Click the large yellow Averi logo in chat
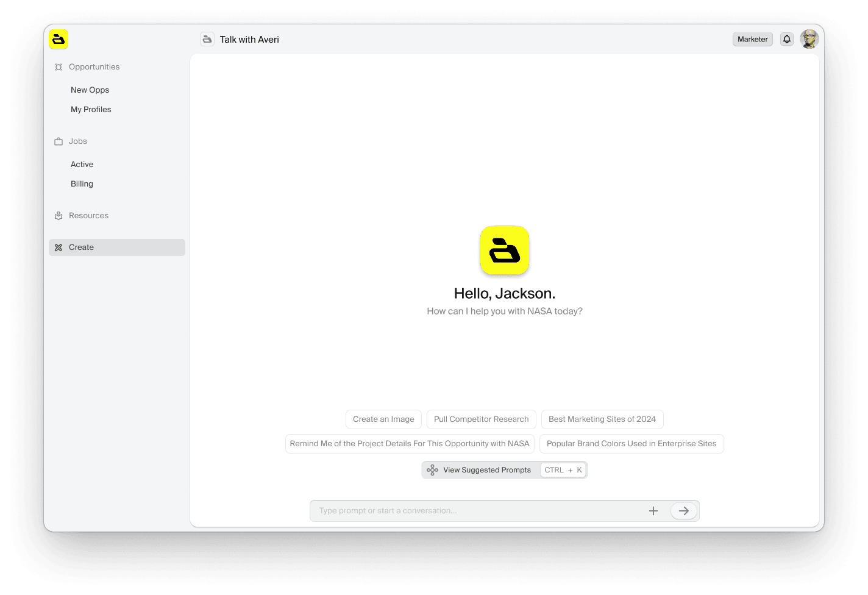868x595 pixels. click(505, 251)
